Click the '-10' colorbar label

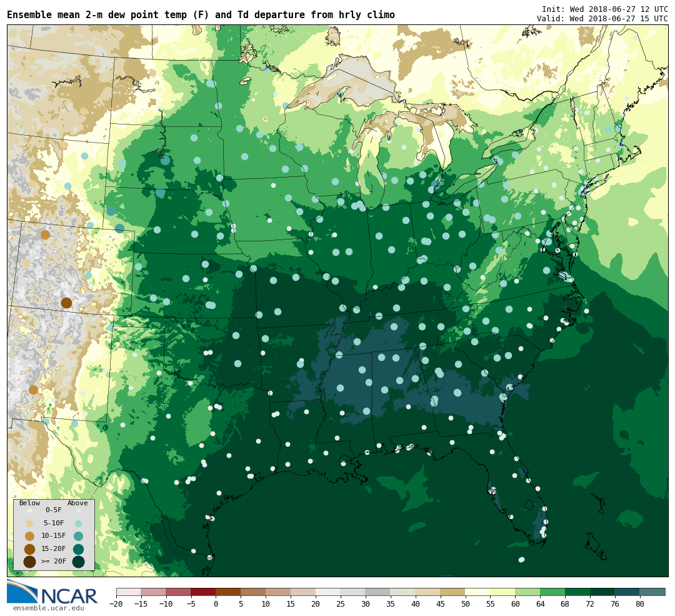point(166,604)
